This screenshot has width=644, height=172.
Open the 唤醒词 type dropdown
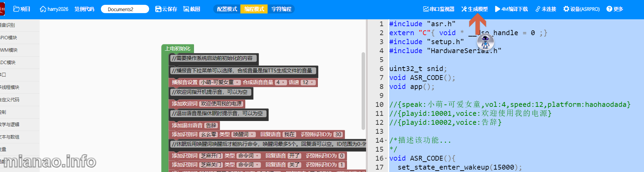coord(243,134)
